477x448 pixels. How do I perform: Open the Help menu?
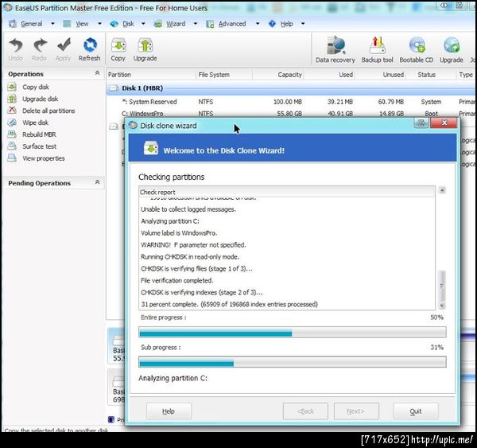[286, 24]
